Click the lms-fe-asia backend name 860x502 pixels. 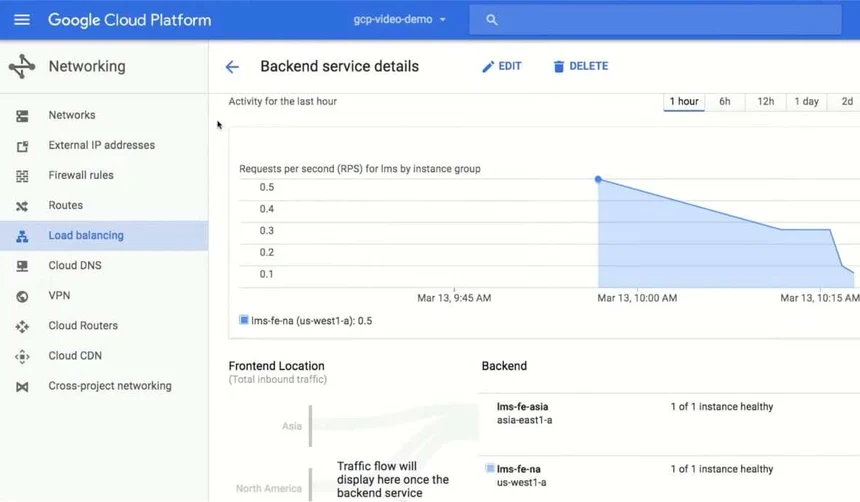coord(522,407)
